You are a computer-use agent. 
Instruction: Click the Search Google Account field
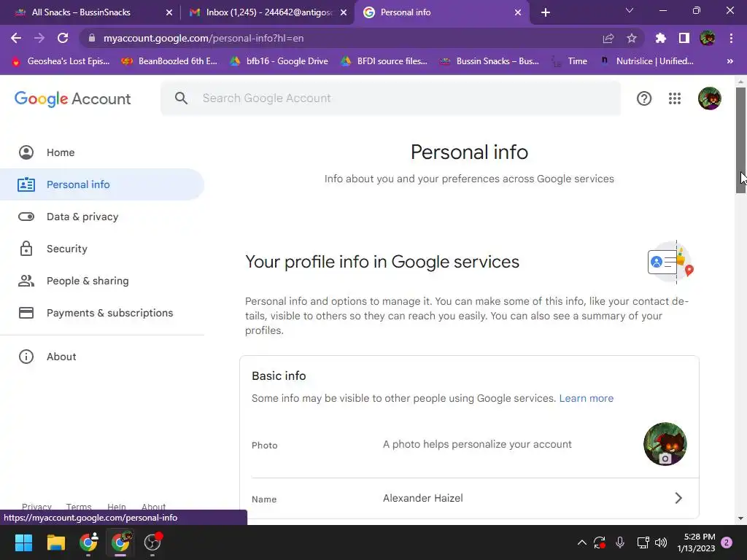391,98
